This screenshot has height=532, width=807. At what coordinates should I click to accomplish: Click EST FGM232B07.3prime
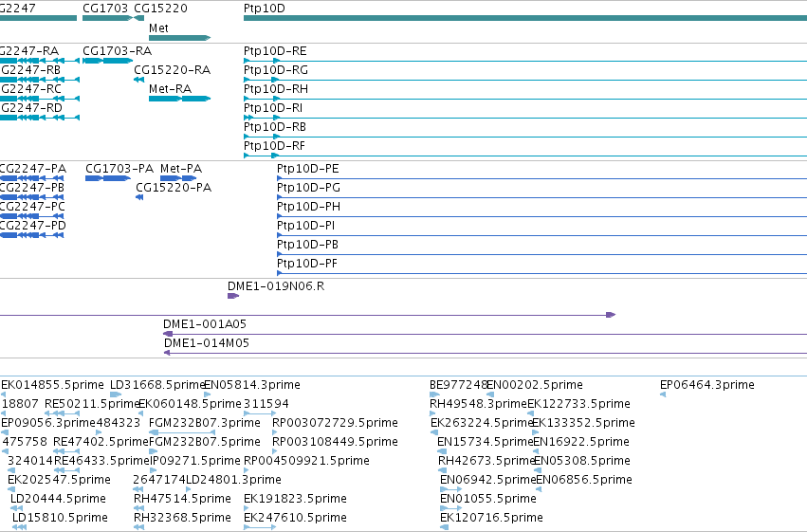pyautogui.click(x=205, y=423)
